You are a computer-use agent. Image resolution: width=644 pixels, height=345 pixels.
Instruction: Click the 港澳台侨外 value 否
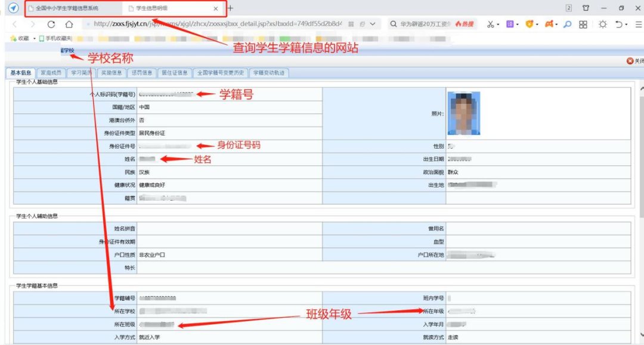142,121
